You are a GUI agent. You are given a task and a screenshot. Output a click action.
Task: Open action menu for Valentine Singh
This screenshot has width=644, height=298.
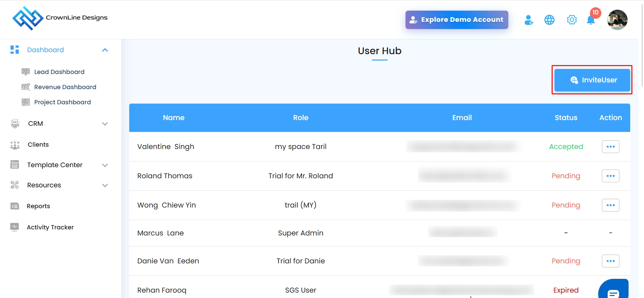point(610,147)
